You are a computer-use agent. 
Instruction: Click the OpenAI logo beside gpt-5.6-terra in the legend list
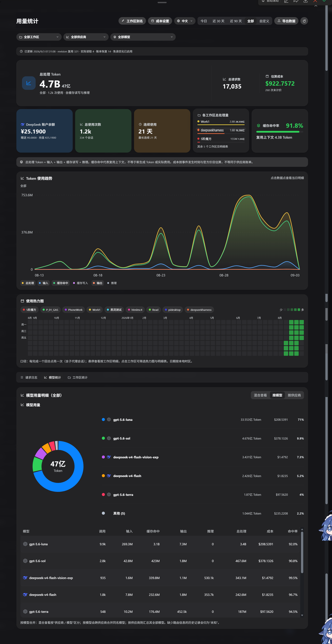[x=109, y=495]
